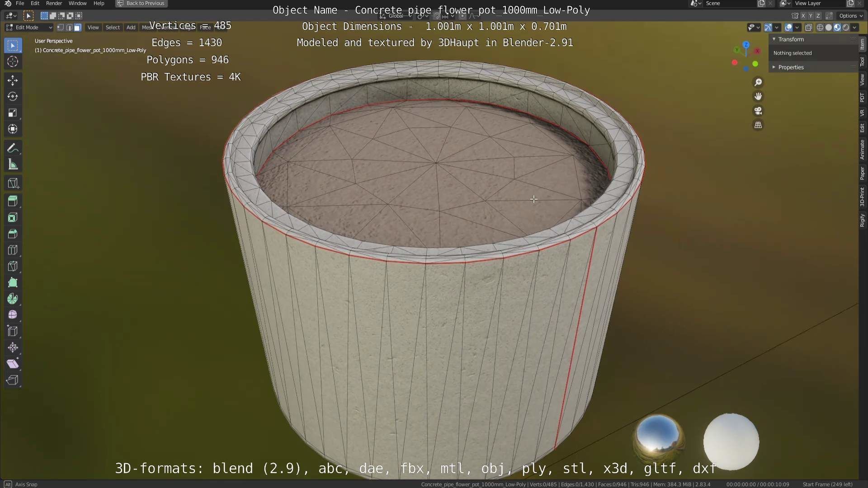Open the gizmo settings dropdown arrow
Screen dimensions: 868x488
(777, 28)
